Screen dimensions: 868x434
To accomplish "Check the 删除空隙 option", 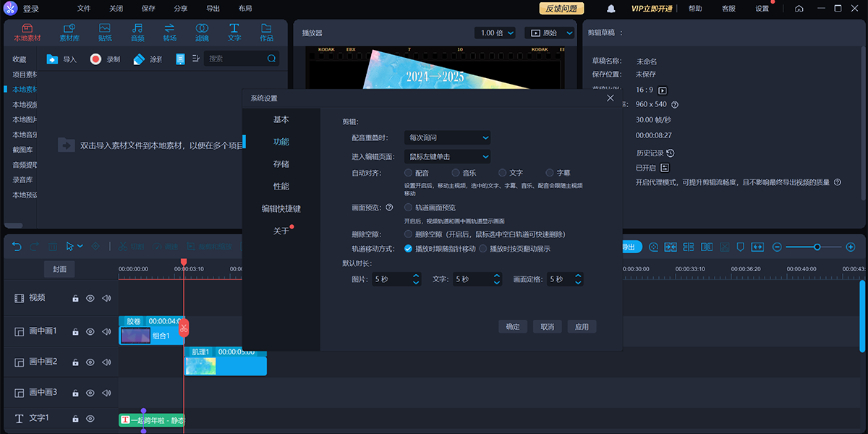I will pyautogui.click(x=409, y=234).
